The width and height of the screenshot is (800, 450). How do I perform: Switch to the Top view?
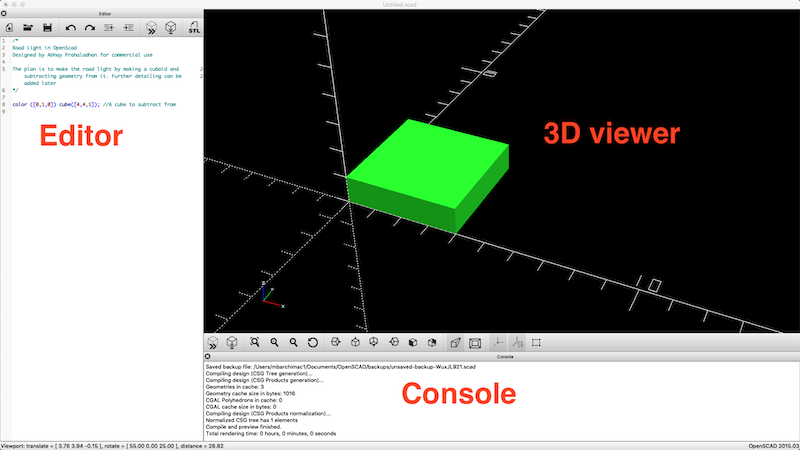(355, 342)
